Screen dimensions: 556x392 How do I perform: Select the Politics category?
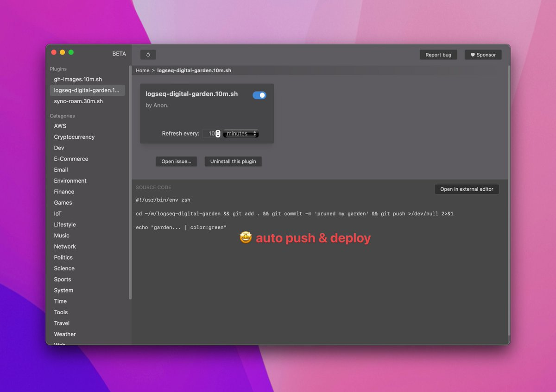point(63,257)
